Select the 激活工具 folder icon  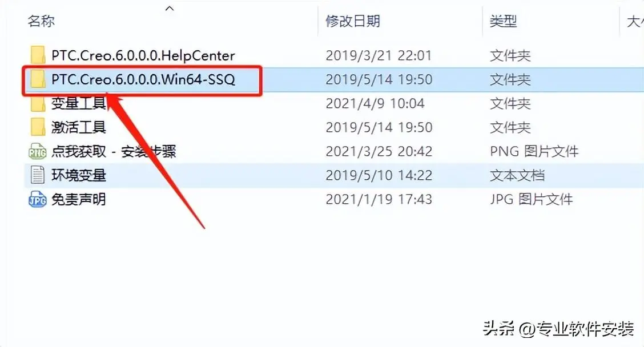[x=38, y=127]
